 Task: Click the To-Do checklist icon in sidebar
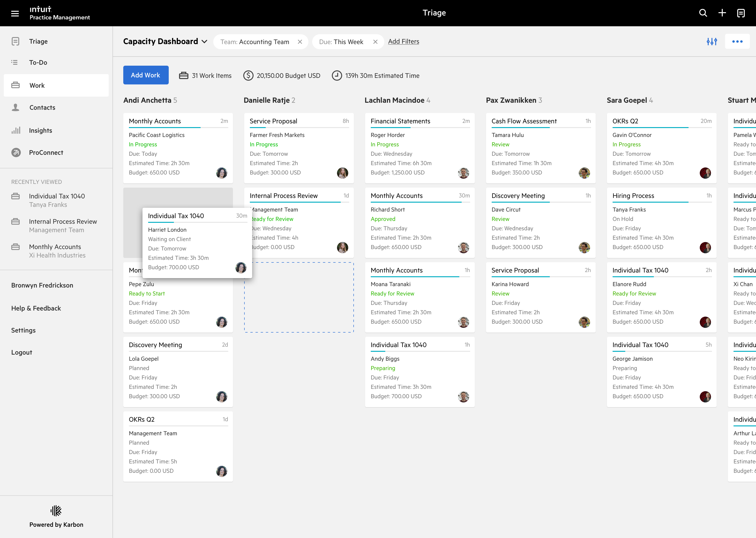[15, 62]
